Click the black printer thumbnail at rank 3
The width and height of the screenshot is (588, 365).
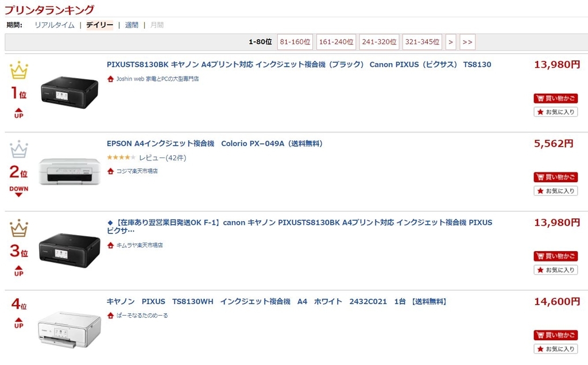point(69,251)
